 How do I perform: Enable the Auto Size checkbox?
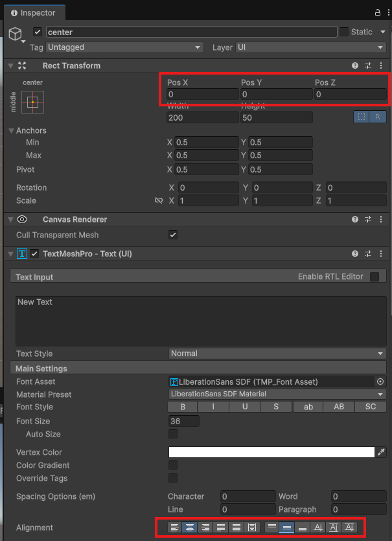(x=173, y=434)
